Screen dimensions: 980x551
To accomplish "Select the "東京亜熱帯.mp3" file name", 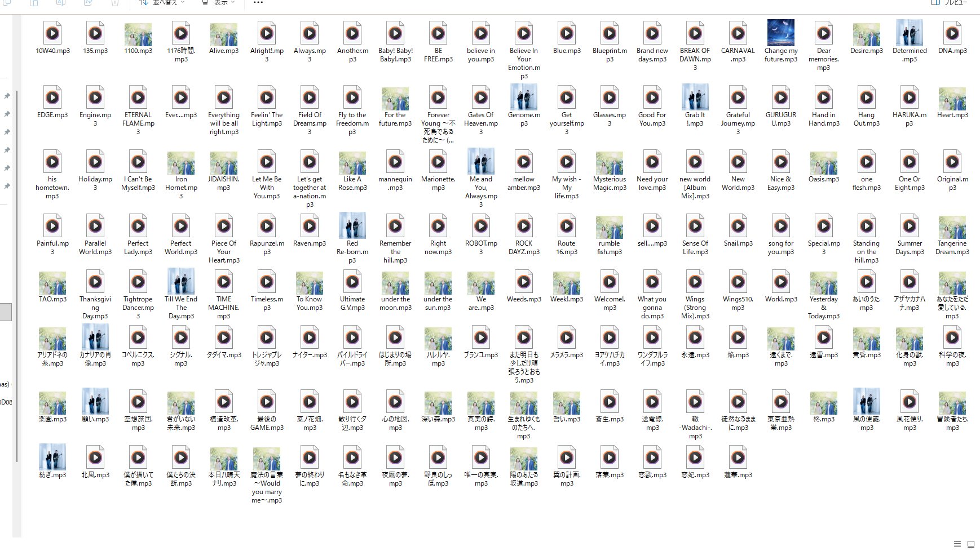I will pyautogui.click(x=781, y=424).
